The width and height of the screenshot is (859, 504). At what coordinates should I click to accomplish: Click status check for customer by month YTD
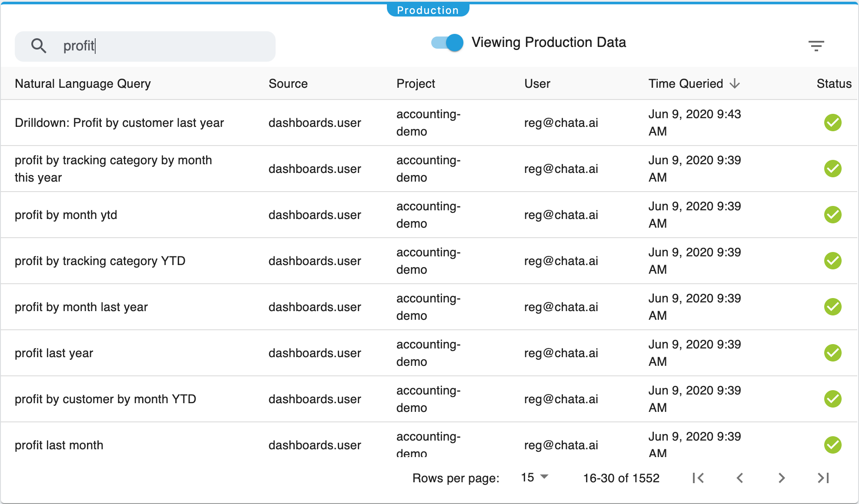click(x=832, y=399)
